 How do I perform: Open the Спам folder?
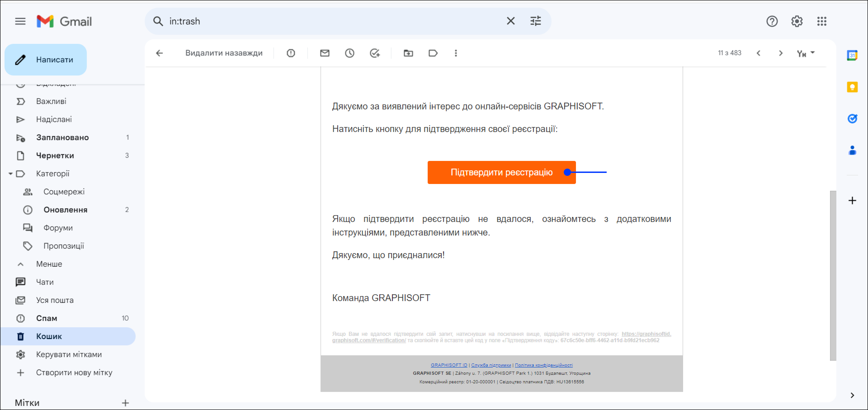pos(47,318)
